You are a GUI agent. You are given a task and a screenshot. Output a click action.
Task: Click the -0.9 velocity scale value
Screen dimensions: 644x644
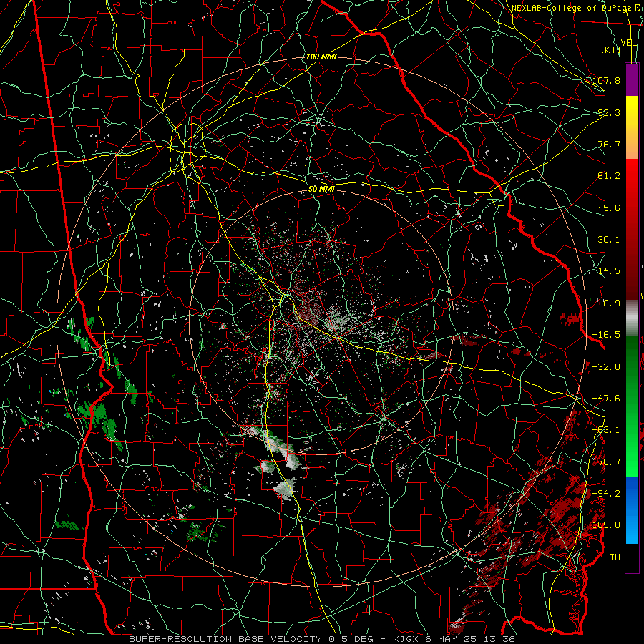609,303
